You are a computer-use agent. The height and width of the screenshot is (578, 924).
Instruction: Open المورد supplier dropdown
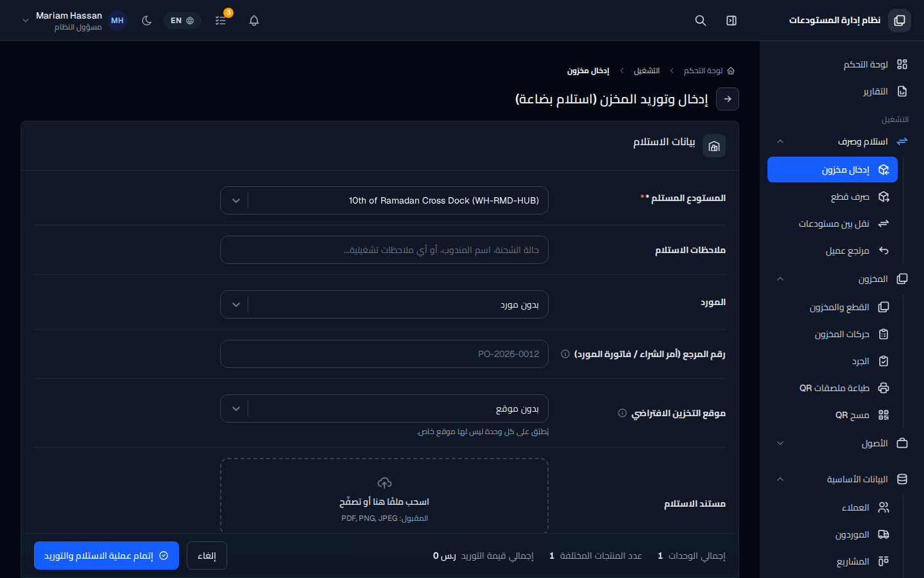pos(384,304)
